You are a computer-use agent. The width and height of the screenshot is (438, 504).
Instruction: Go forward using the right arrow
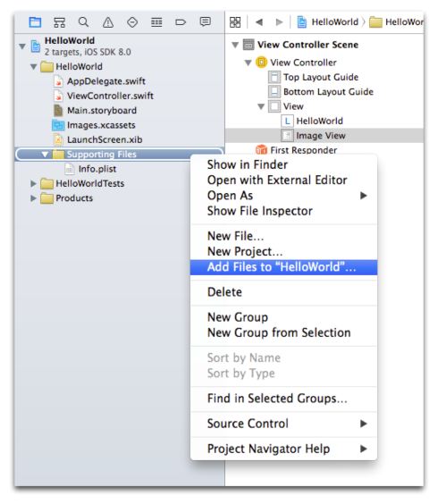pos(279,22)
